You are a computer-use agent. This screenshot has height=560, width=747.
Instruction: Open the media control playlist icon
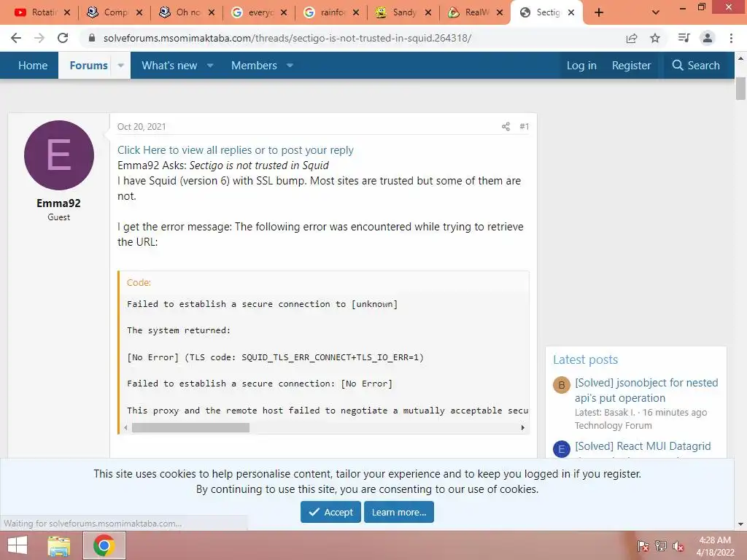[684, 38]
